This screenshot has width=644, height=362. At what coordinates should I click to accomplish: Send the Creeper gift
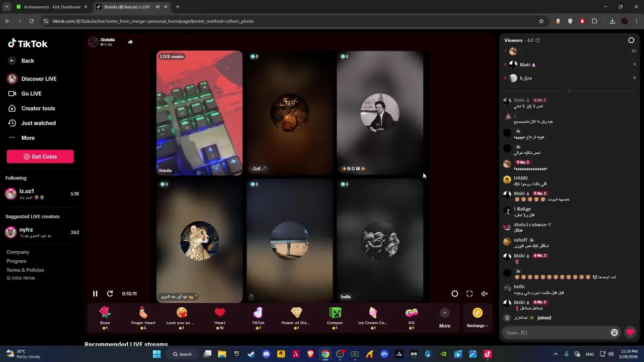(335, 318)
